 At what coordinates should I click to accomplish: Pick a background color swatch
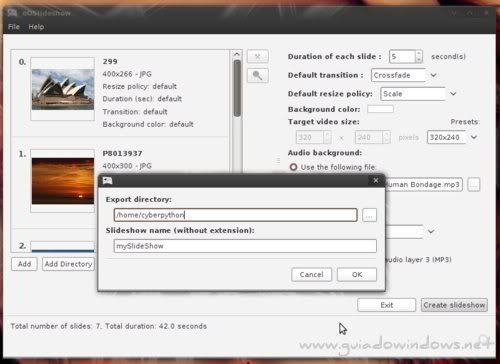[x=380, y=109]
